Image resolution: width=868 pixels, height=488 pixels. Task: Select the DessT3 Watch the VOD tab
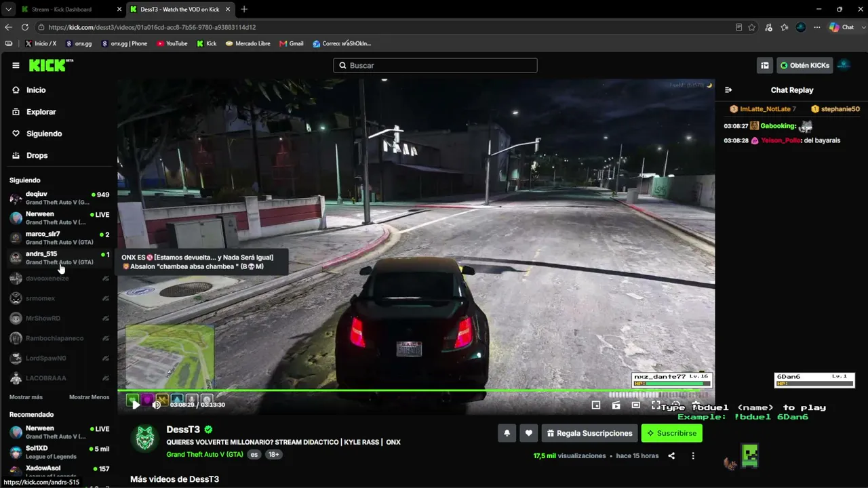pos(180,9)
